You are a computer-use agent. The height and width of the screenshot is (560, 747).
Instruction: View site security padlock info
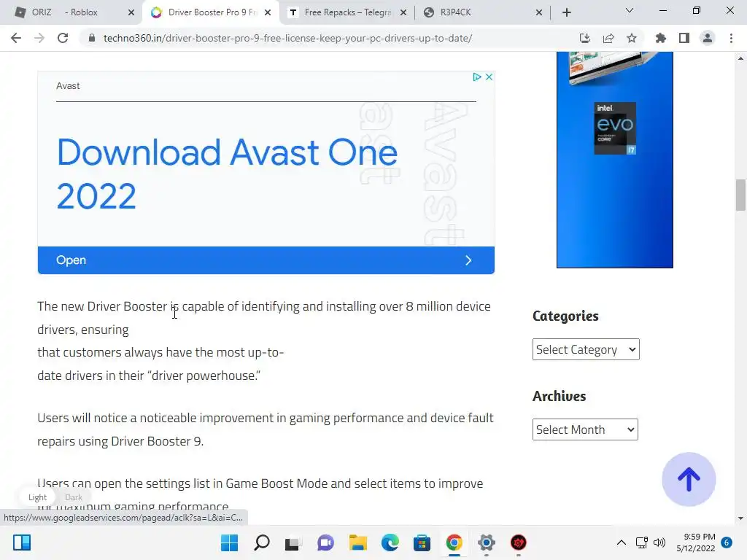tap(92, 38)
